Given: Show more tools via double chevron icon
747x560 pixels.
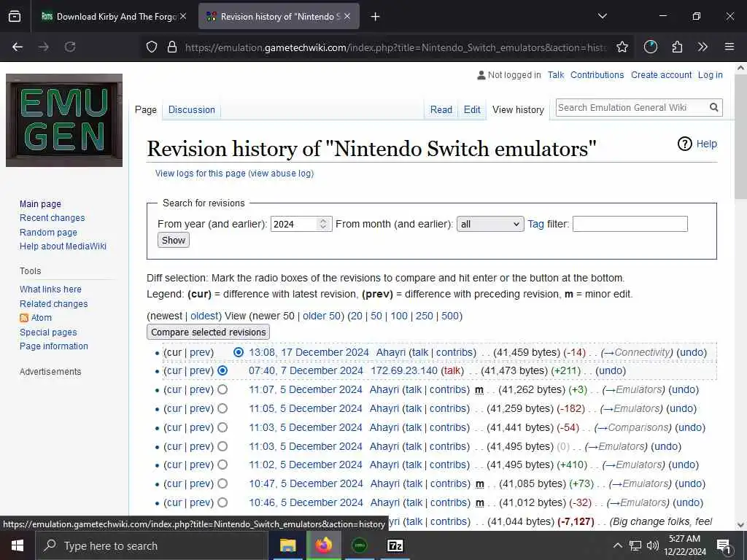Looking at the screenshot, I should [x=703, y=47].
